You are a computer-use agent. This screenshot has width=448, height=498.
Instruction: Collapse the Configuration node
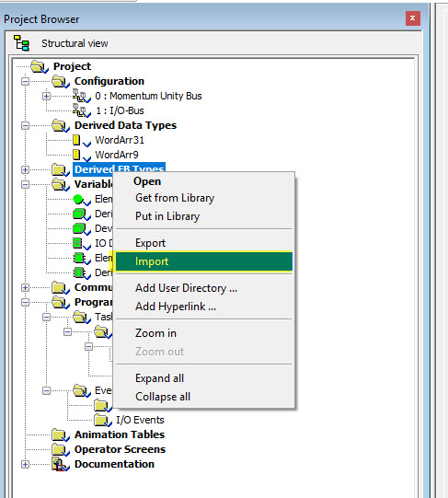pyautogui.click(x=25, y=81)
